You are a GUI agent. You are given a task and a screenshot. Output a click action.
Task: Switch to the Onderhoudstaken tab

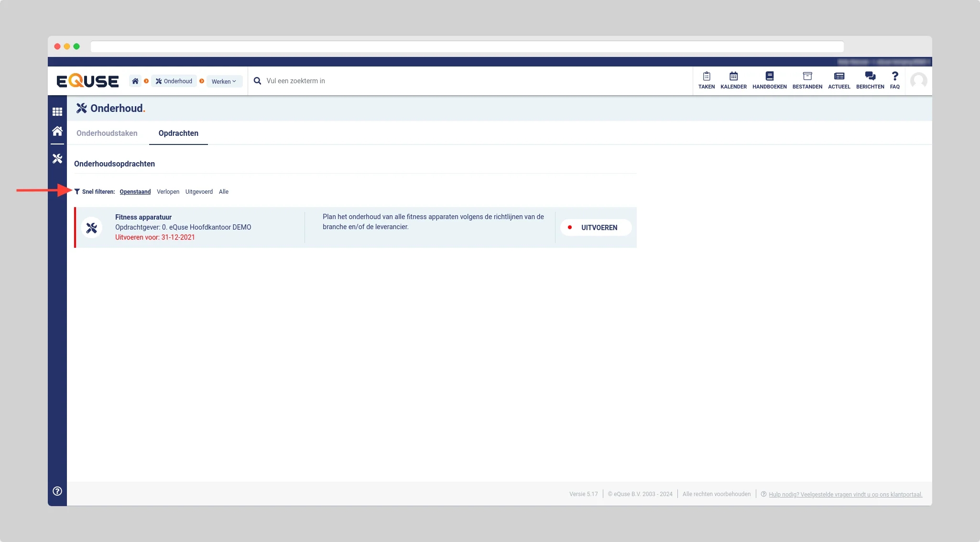pyautogui.click(x=107, y=133)
